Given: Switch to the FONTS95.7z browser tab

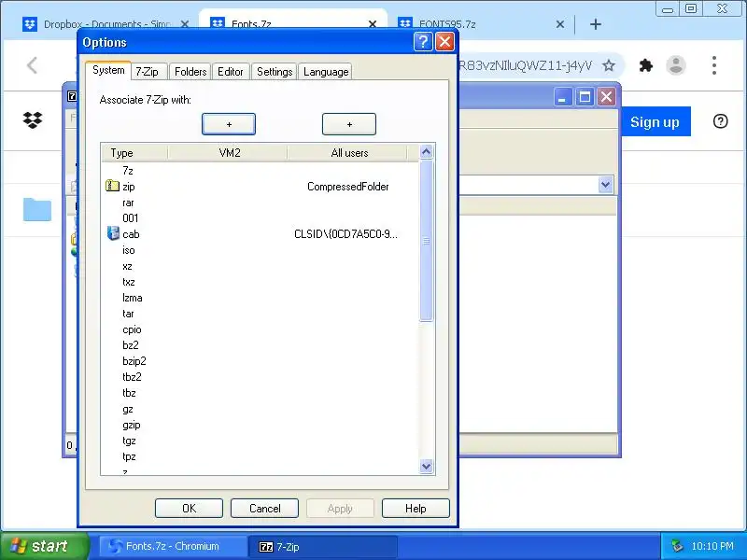Looking at the screenshot, I should pos(481,24).
